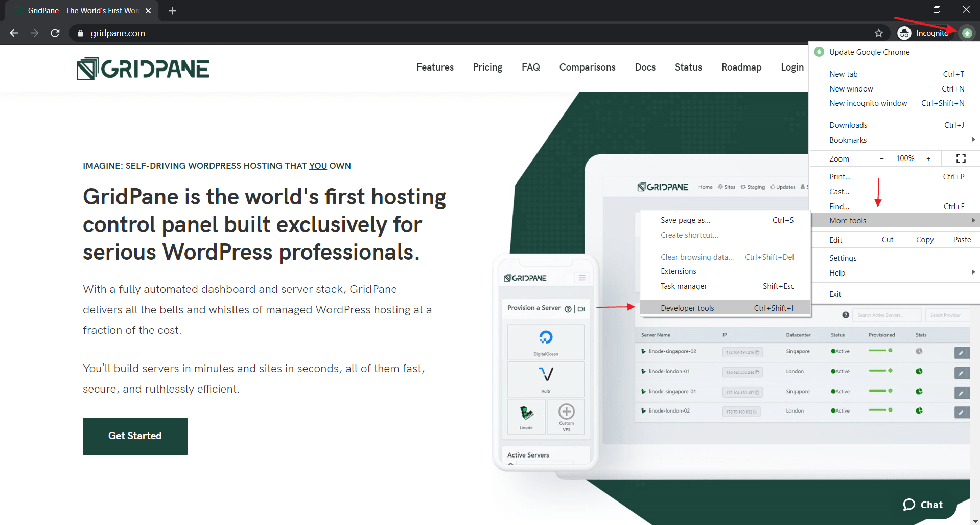Open Clear browsing data...

726,257
